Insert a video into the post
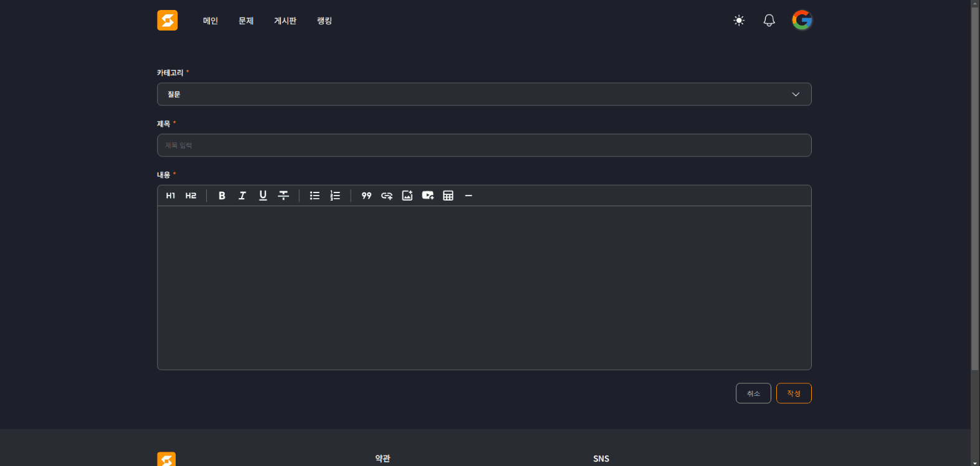Image resolution: width=980 pixels, height=466 pixels. [428, 196]
